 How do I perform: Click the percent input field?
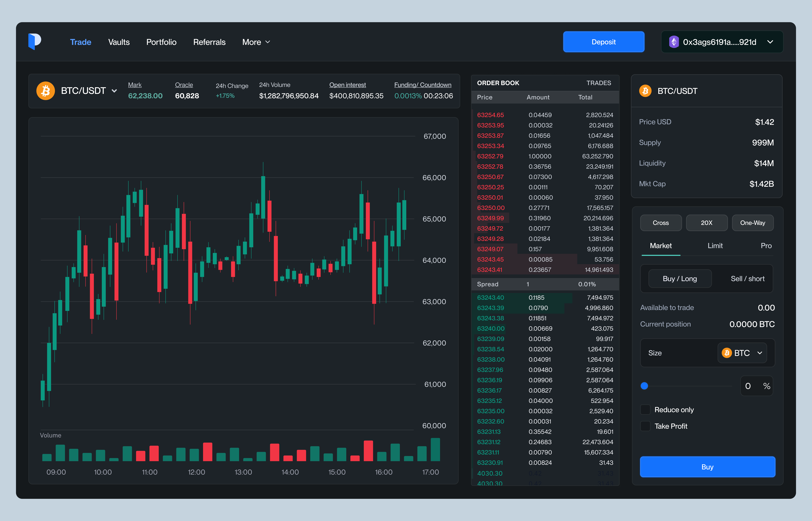coord(757,386)
